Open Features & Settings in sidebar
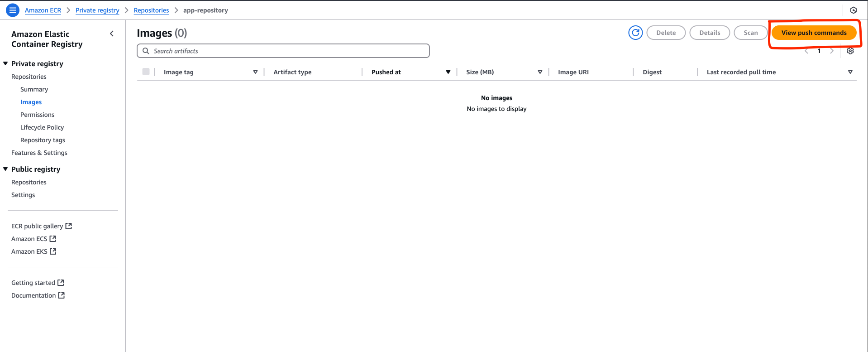The height and width of the screenshot is (352, 868). pos(39,153)
